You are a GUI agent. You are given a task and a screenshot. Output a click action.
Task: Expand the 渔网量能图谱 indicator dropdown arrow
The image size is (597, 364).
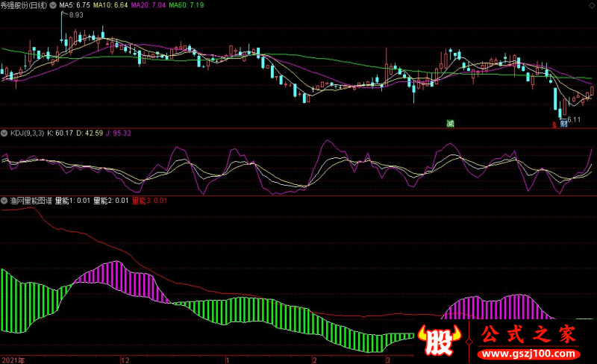(4, 201)
